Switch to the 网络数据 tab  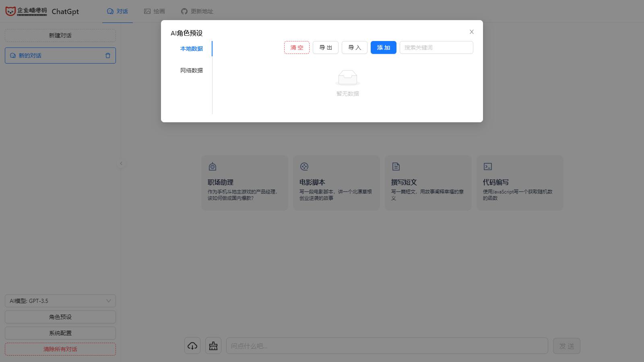(x=192, y=70)
